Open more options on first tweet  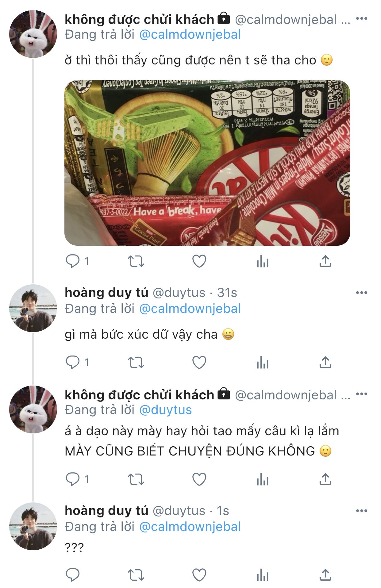[362, 19]
